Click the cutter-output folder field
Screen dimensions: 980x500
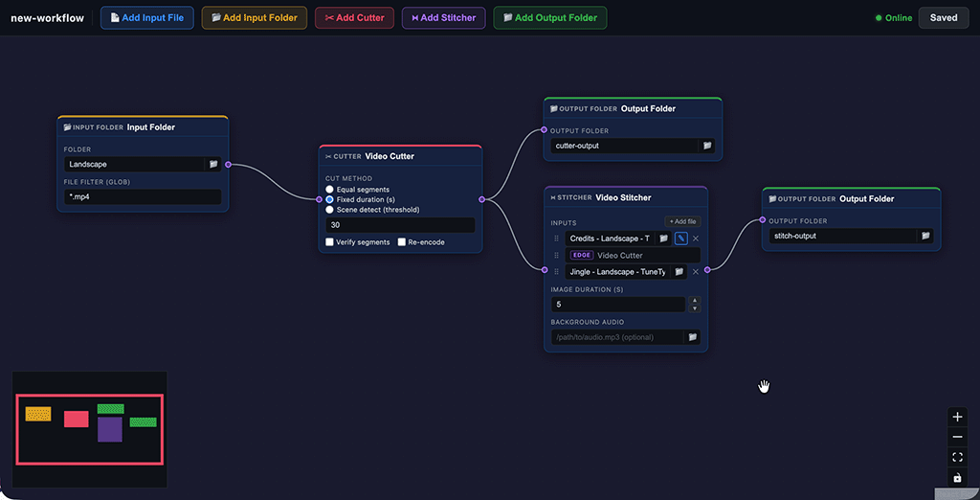point(624,146)
